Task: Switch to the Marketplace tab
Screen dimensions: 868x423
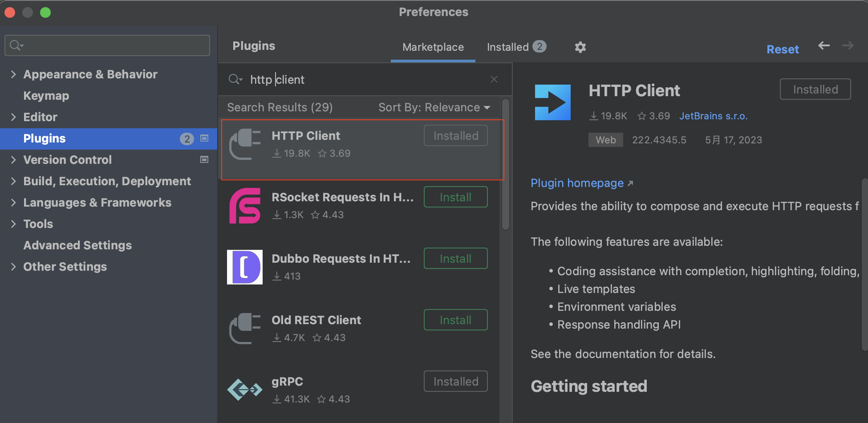Action: point(433,47)
